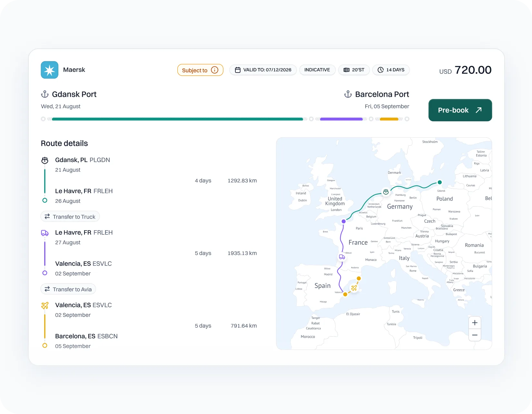Screen dimensions: 532x414
Task: Click the 05 September arrival date
Action: 73,346
